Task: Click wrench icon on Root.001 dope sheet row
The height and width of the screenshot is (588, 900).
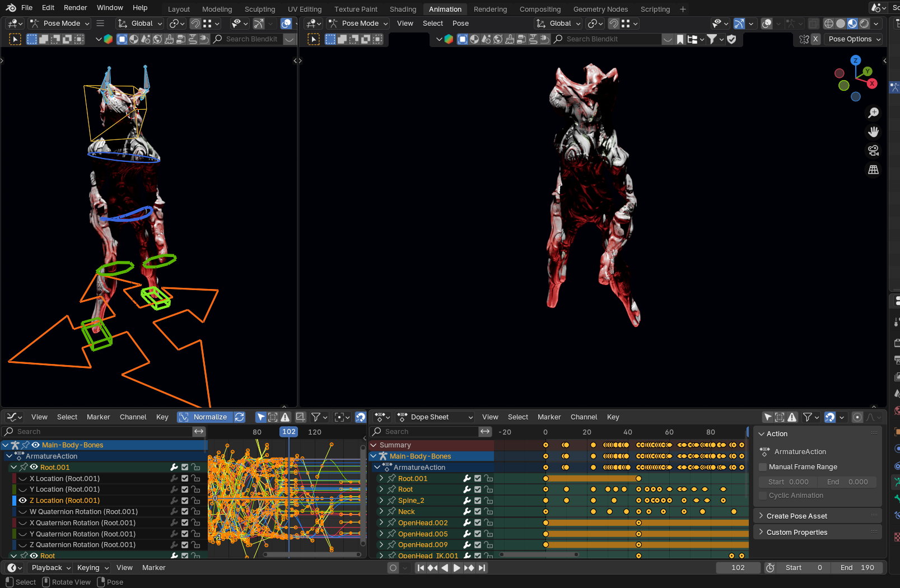Action: [x=467, y=478]
